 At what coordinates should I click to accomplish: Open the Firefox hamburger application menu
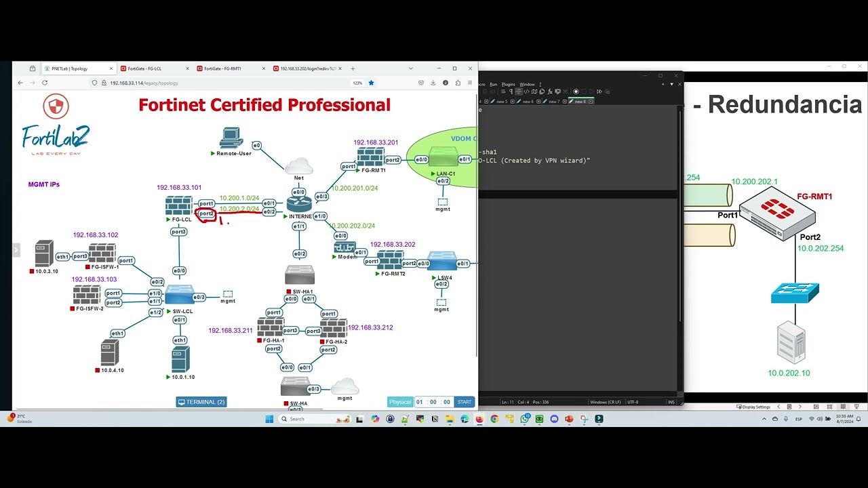(x=470, y=83)
